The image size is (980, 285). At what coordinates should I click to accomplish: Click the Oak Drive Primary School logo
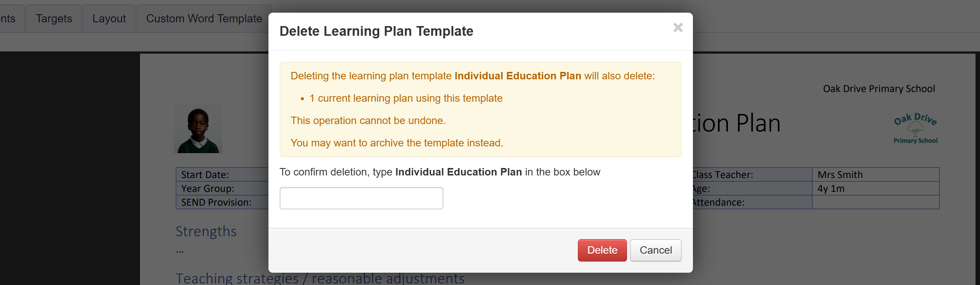[915, 129]
